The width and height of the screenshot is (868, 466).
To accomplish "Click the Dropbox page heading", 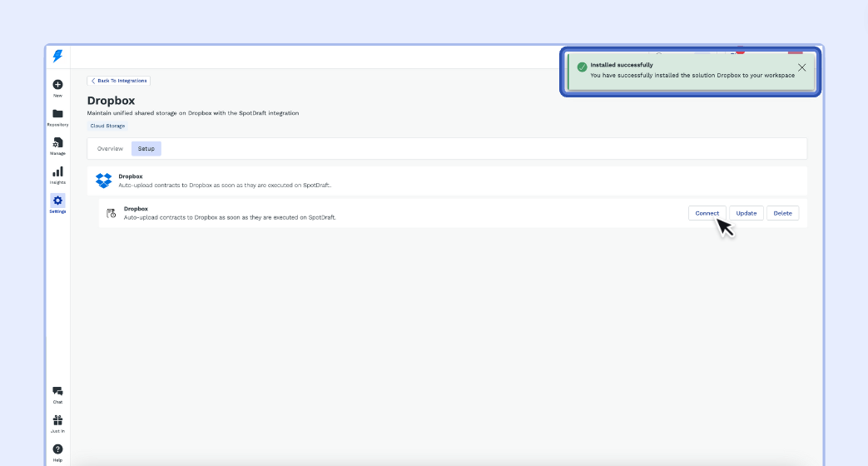I will click(x=111, y=101).
